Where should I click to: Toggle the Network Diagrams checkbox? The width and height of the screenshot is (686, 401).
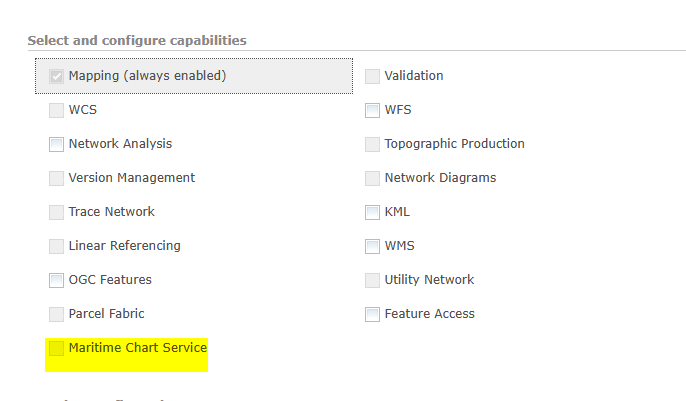pyautogui.click(x=372, y=178)
